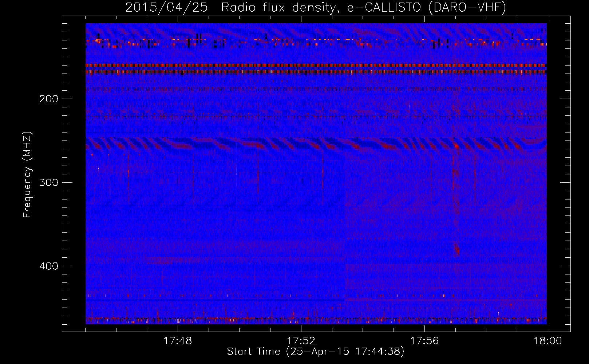The height and width of the screenshot is (364, 589).
Task: Click the 'Frequency (MHZ)' y-axis label
Action: (27, 175)
